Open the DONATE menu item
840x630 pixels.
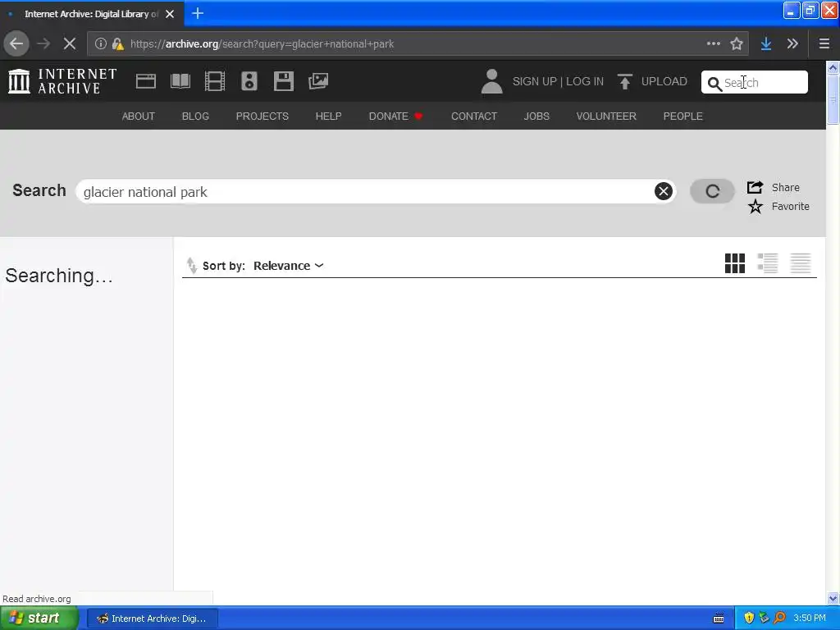(x=395, y=116)
